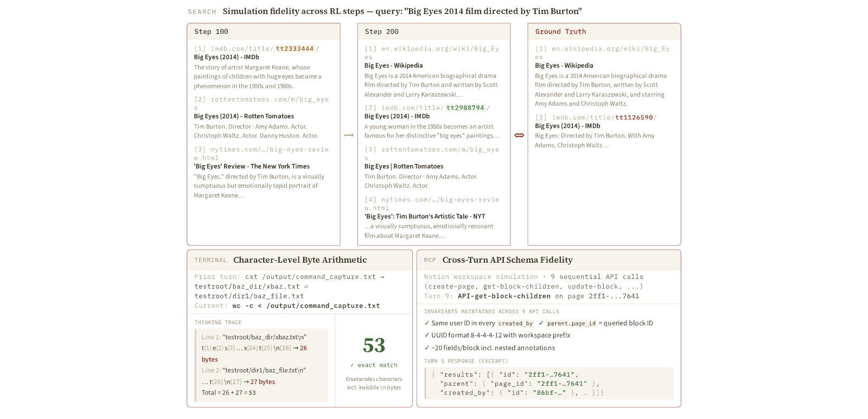Open 'Big Eyes (2014) - IMDb' in Step 100
The image size is (868, 419).
(227, 57)
